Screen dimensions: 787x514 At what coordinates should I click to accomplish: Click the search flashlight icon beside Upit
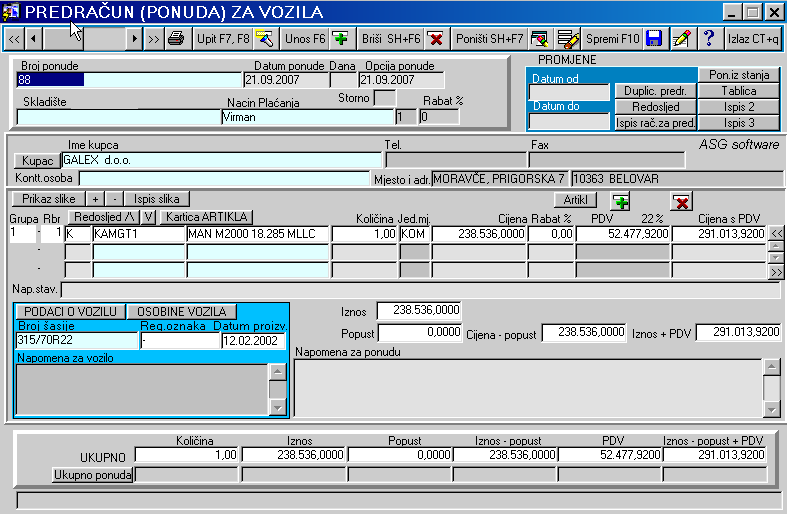click(x=264, y=39)
